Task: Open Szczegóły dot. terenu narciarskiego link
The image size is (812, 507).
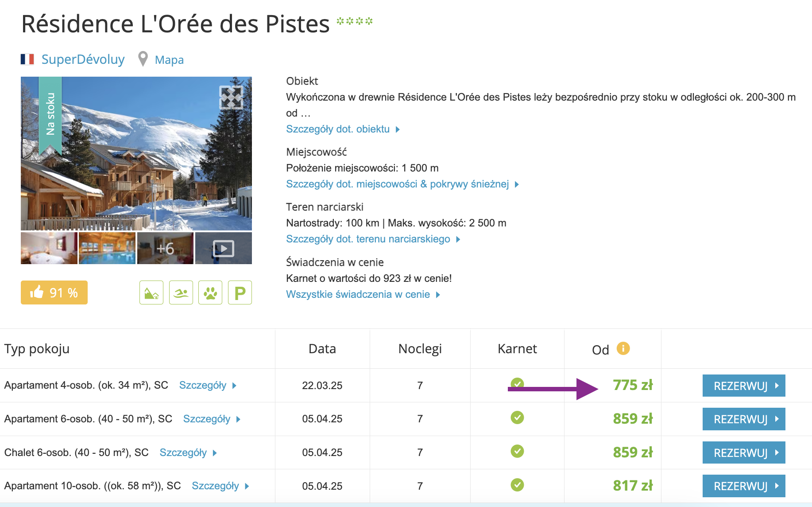Action: tap(373, 239)
